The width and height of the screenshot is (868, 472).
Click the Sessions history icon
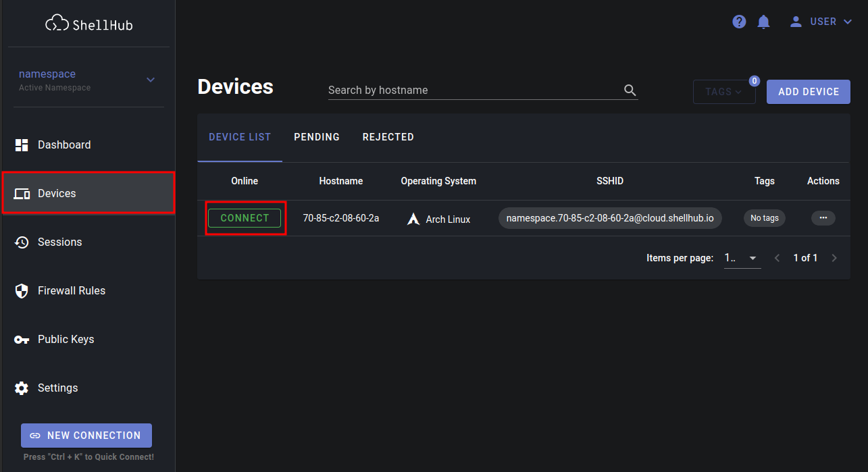[x=22, y=242]
